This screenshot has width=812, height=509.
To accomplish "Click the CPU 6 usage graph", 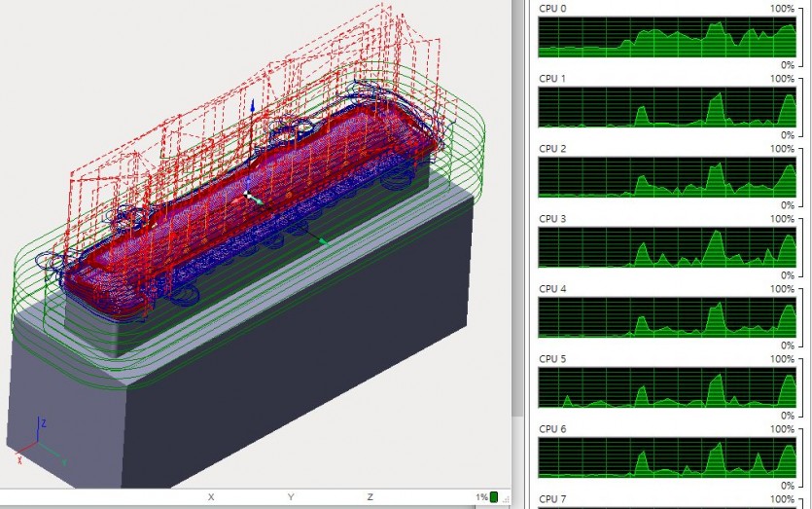I will [667, 458].
